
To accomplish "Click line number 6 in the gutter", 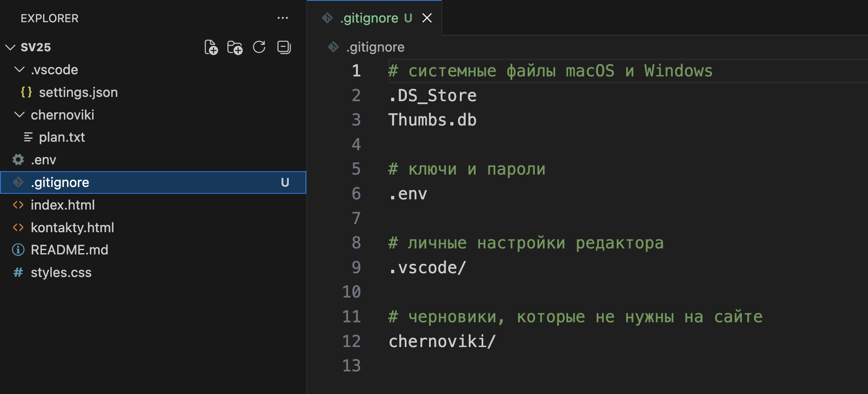I will point(356,194).
